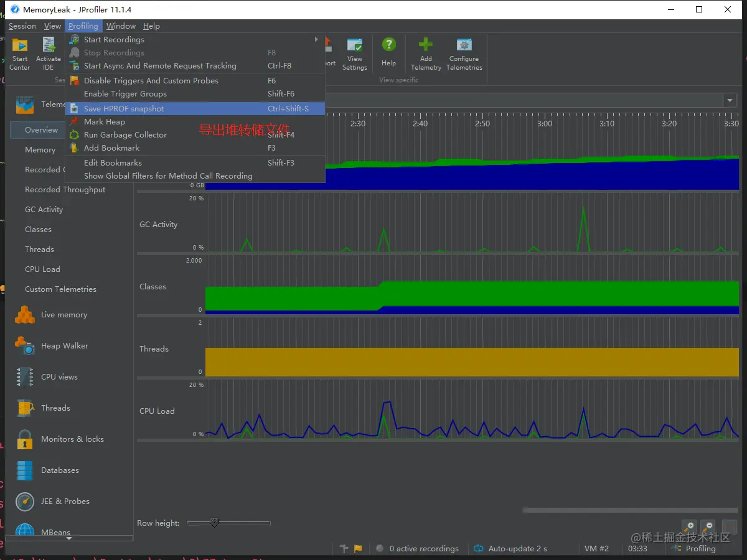Viewport: 747px width, 560px height.
Task: Select GC Activity in the sidebar
Action: (x=44, y=210)
